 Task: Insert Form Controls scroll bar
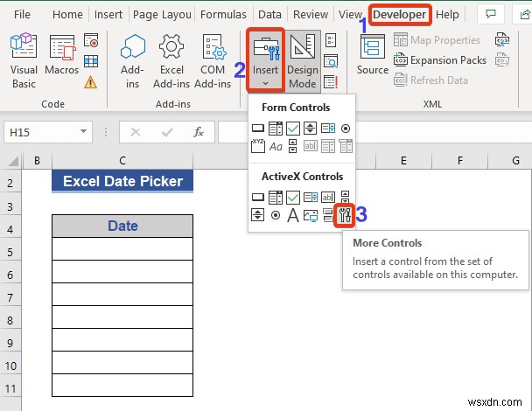(x=292, y=146)
